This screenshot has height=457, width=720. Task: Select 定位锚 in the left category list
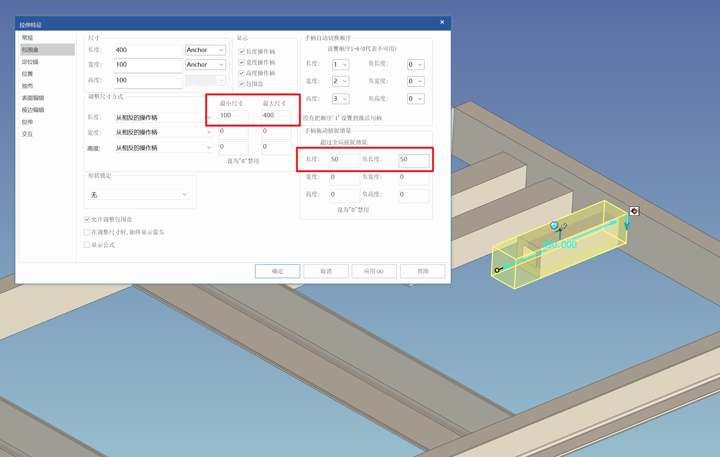31,62
